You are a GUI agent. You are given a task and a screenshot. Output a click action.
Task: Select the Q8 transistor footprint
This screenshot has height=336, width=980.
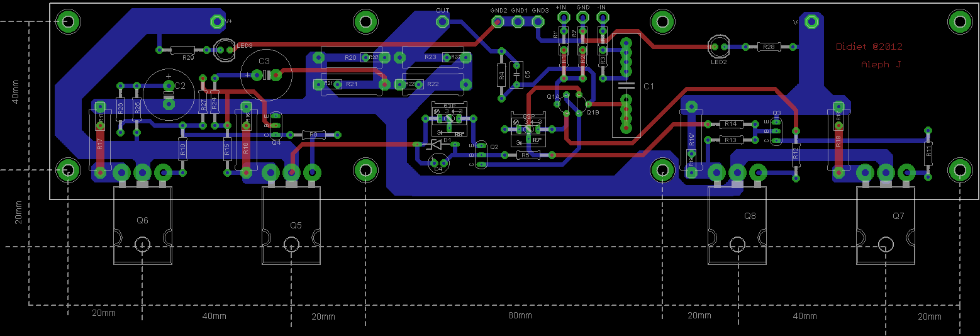(x=738, y=225)
